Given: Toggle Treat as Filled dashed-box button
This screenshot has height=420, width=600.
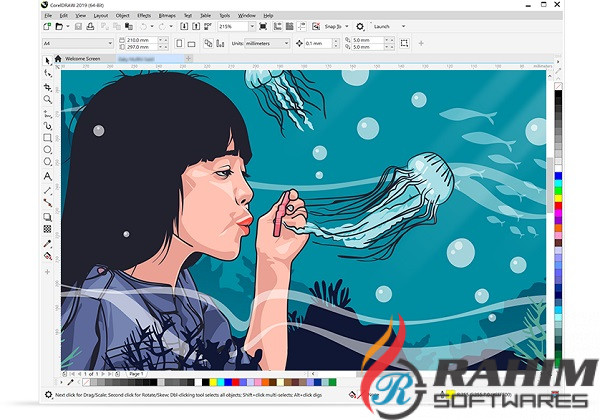Looking at the screenshot, I should pos(404,43).
